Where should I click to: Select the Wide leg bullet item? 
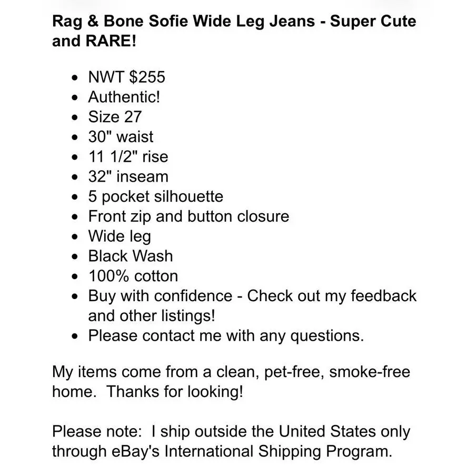[x=120, y=236]
